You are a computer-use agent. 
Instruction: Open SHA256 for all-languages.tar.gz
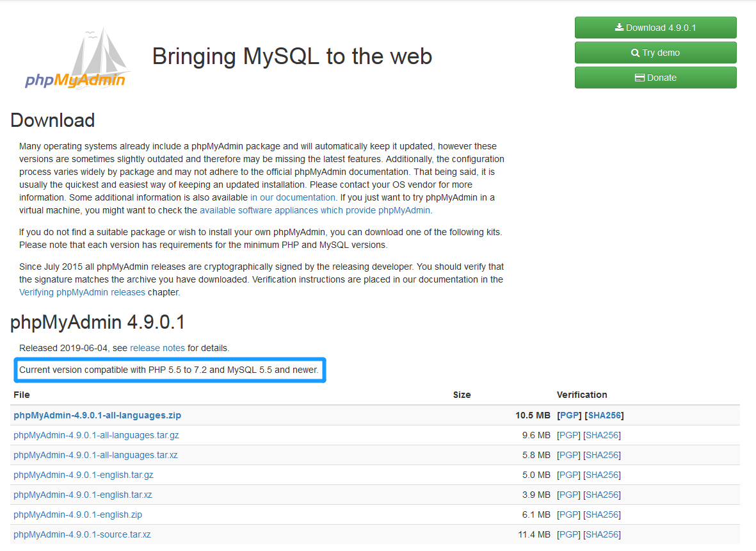click(x=602, y=435)
